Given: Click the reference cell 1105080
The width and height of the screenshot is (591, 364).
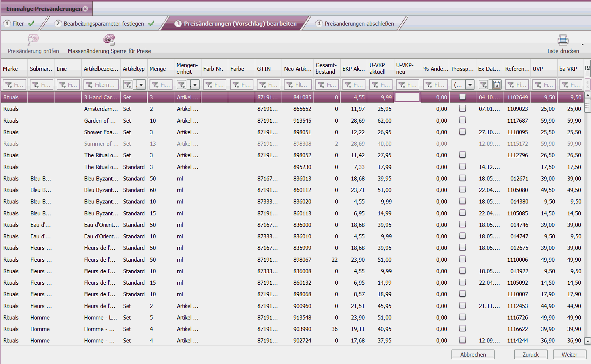Looking at the screenshot, I should pyautogui.click(x=517, y=190).
